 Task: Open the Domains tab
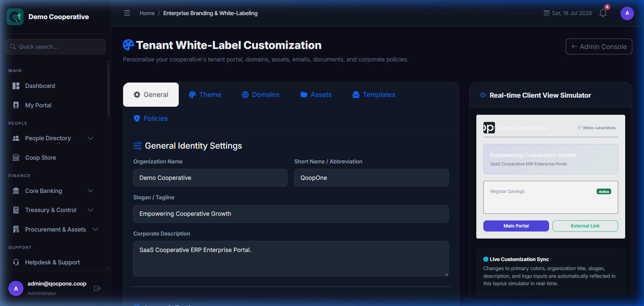point(261,95)
